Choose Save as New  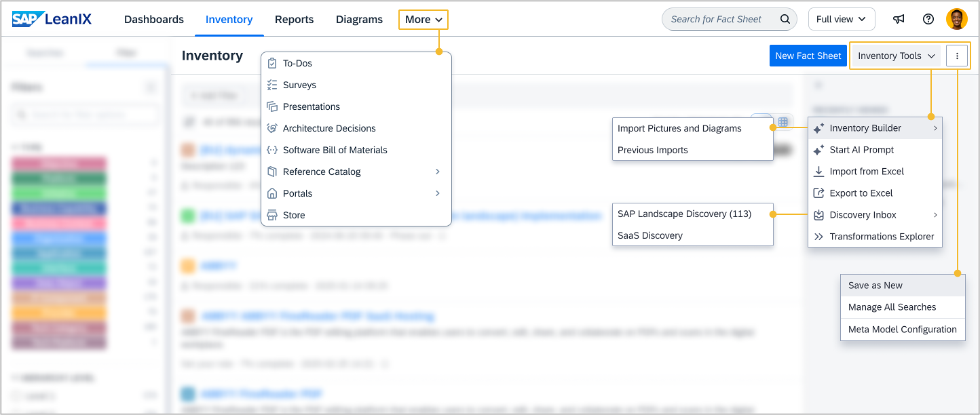tap(903, 285)
